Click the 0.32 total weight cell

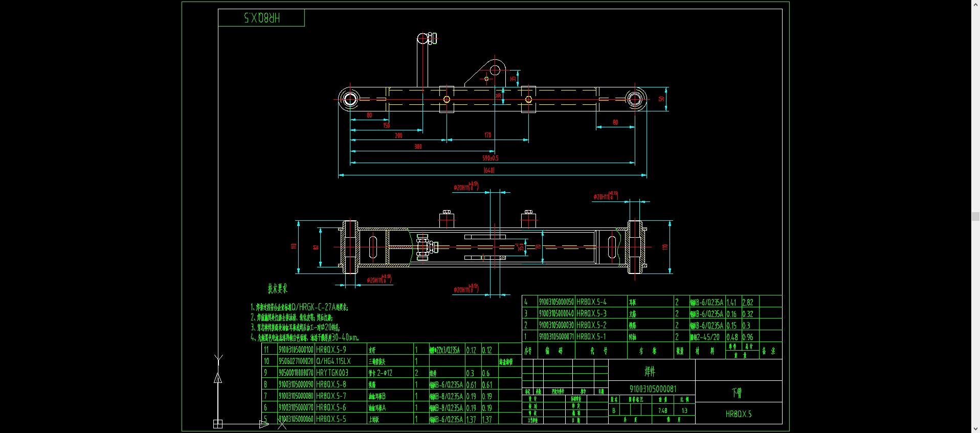click(x=748, y=314)
